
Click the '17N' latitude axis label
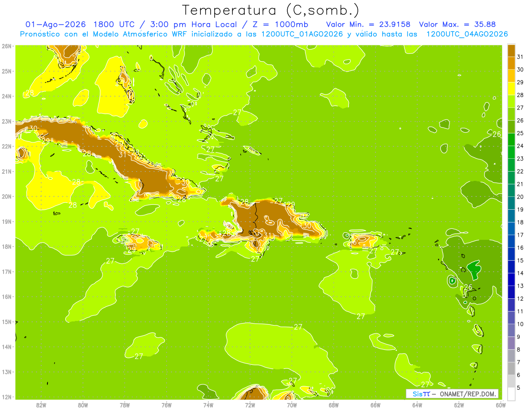6,271
